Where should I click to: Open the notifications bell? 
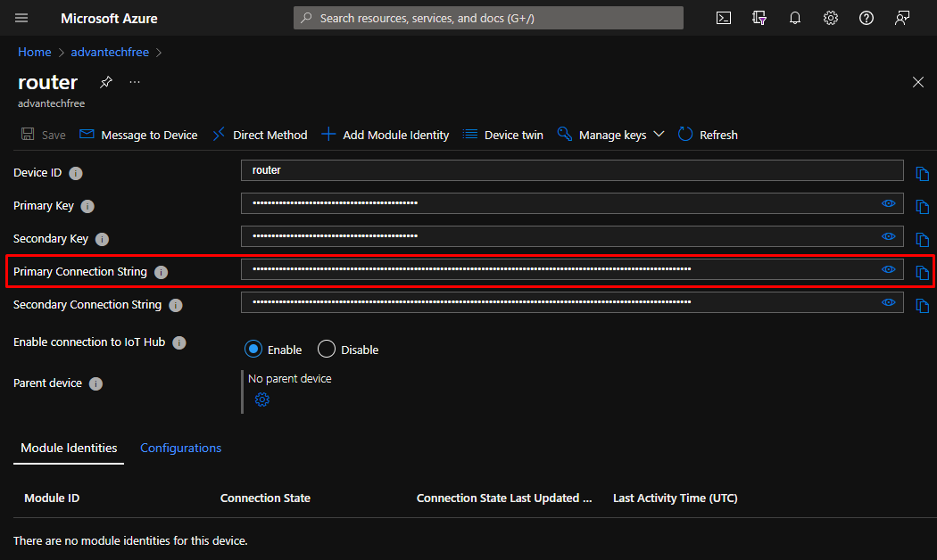click(795, 18)
